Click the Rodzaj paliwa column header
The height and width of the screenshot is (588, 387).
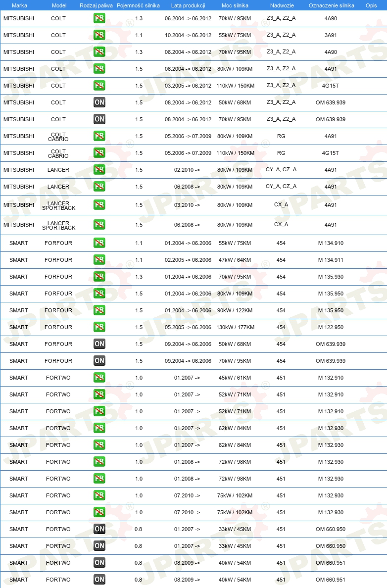97,5
